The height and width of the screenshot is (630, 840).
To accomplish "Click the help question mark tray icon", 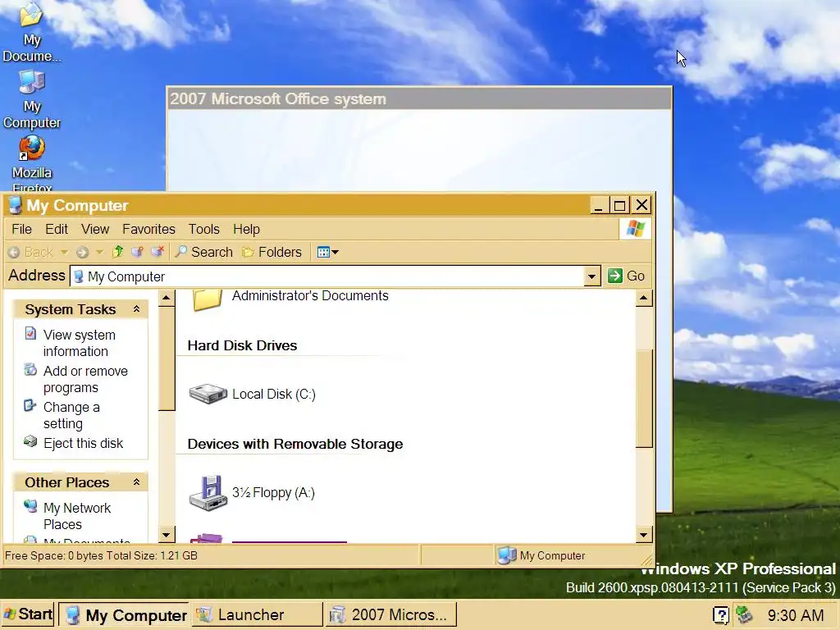I will [720, 615].
